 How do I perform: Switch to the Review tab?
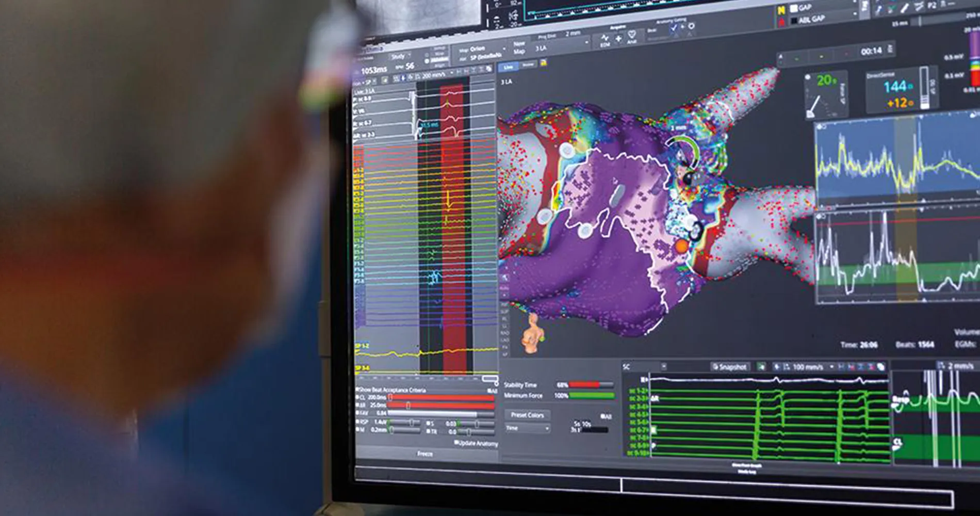(528, 65)
